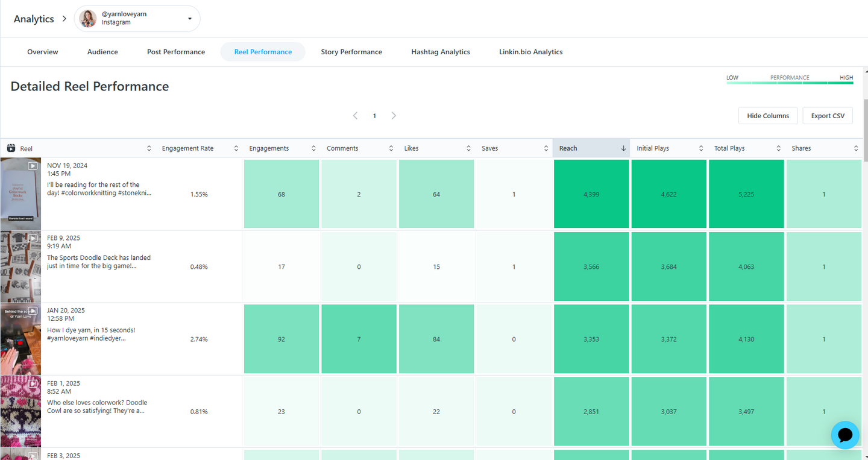Image resolution: width=868 pixels, height=460 pixels.
Task: Switch to the Hashtag Analytics tab
Action: tap(441, 52)
